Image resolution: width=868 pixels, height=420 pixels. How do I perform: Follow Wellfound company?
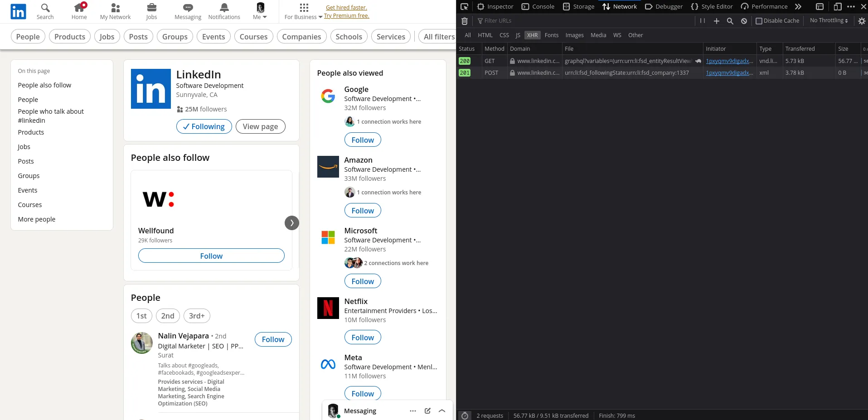click(211, 256)
